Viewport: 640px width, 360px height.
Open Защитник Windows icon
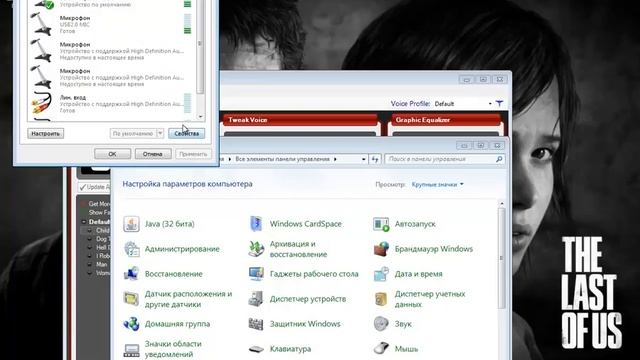click(256, 324)
